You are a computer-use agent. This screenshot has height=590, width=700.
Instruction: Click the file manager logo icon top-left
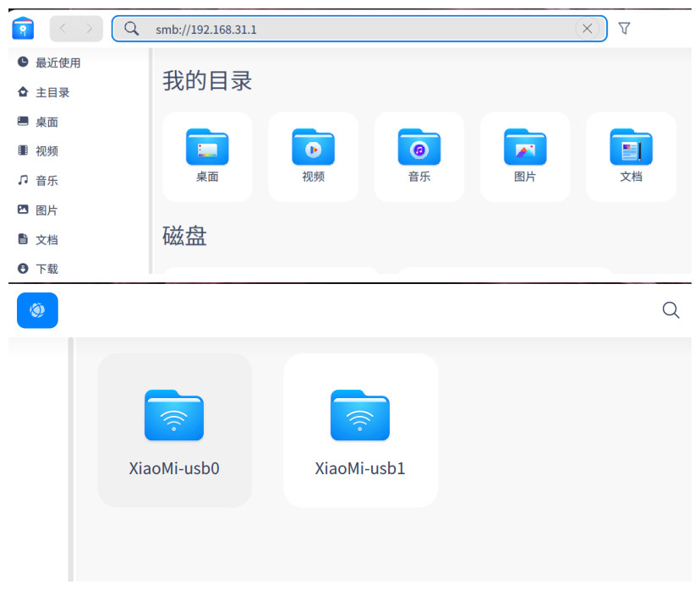tap(22, 28)
